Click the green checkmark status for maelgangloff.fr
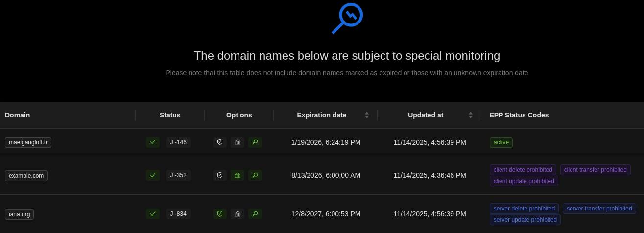Screen dimensions: 644x233 click(x=153, y=142)
